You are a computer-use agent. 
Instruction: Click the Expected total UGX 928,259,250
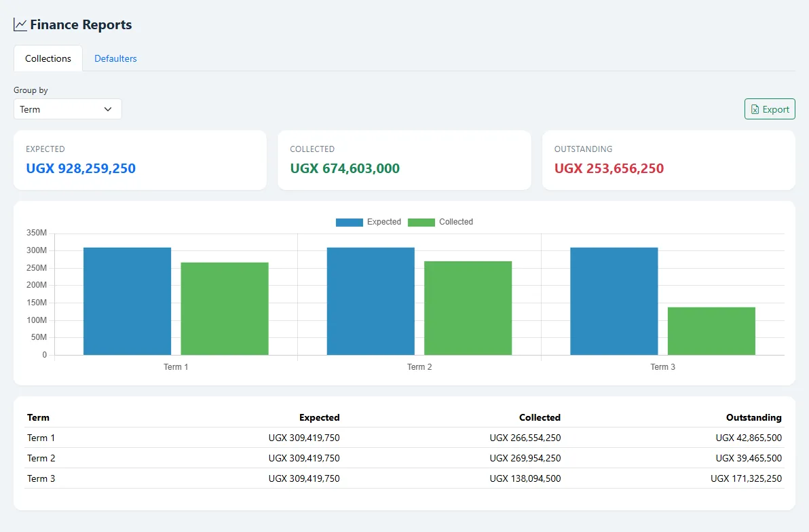click(x=81, y=169)
